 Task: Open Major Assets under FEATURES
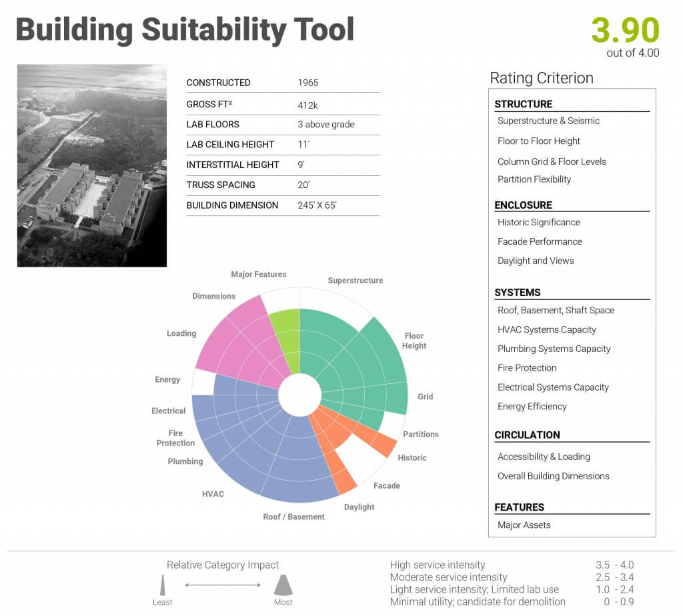(x=524, y=525)
